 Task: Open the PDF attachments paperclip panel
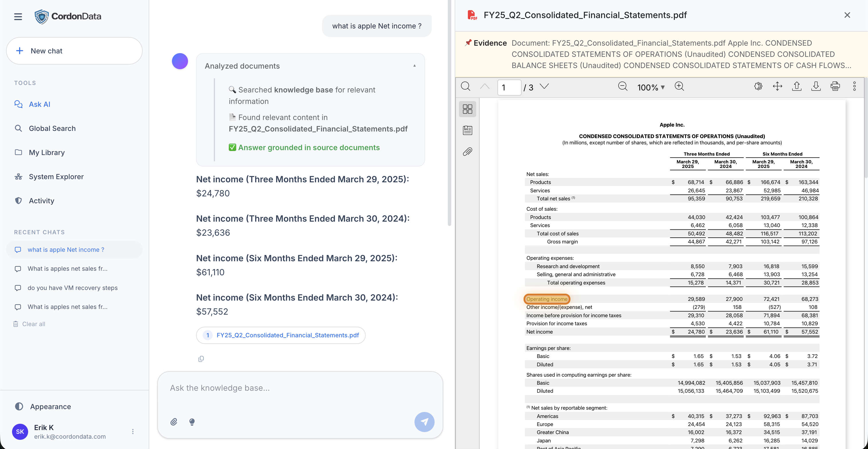coord(467,152)
